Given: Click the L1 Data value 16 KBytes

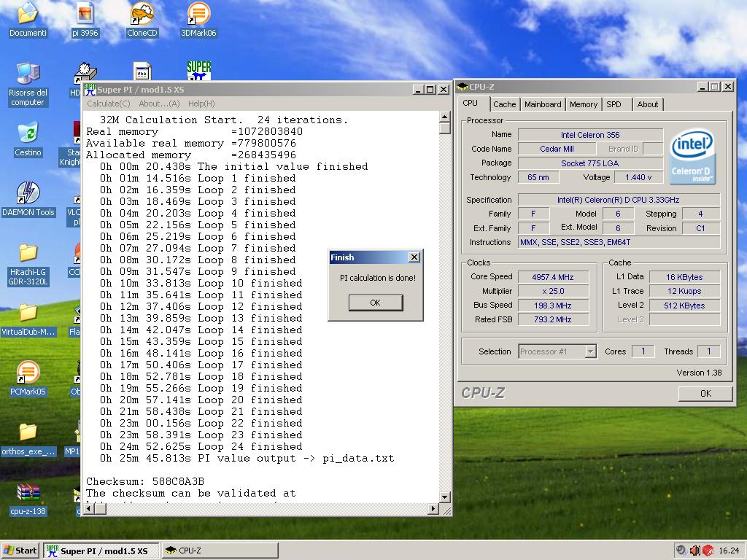Looking at the screenshot, I should coord(684,276).
